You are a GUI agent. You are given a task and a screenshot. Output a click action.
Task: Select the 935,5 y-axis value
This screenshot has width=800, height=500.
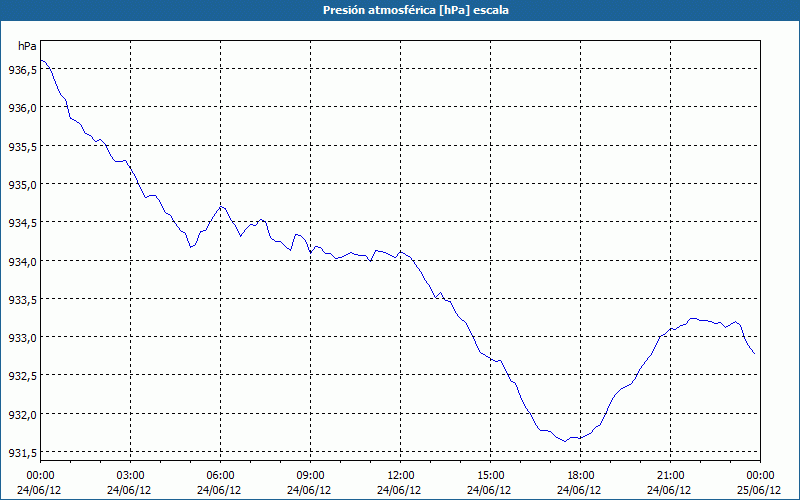[x=22, y=147]
